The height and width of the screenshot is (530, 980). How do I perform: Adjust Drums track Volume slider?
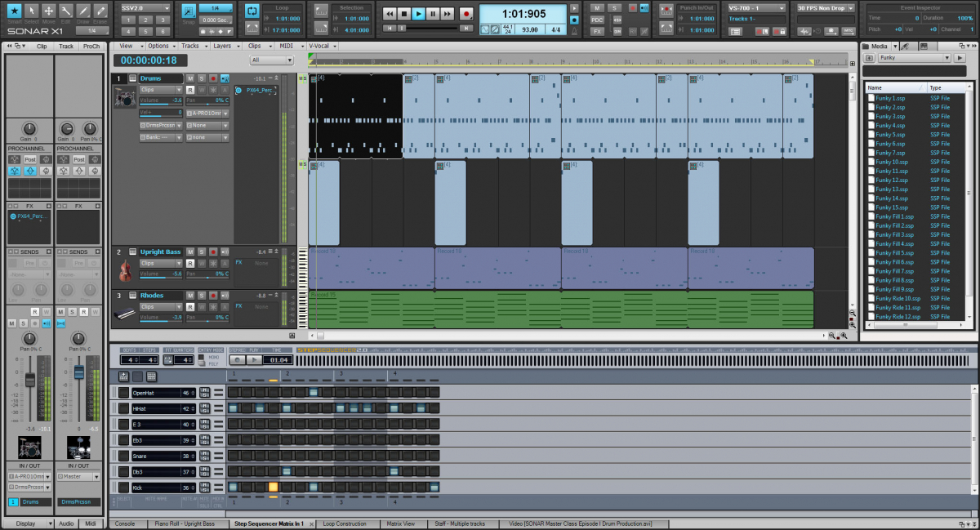click(160, 100)
